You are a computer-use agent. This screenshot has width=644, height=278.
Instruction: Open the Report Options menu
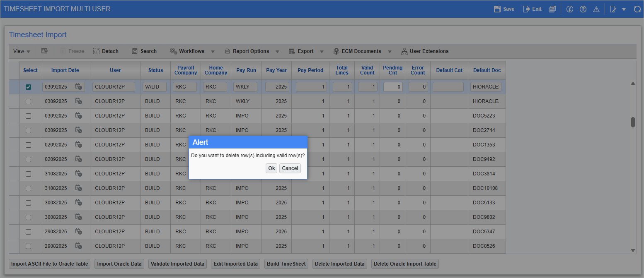252,51
